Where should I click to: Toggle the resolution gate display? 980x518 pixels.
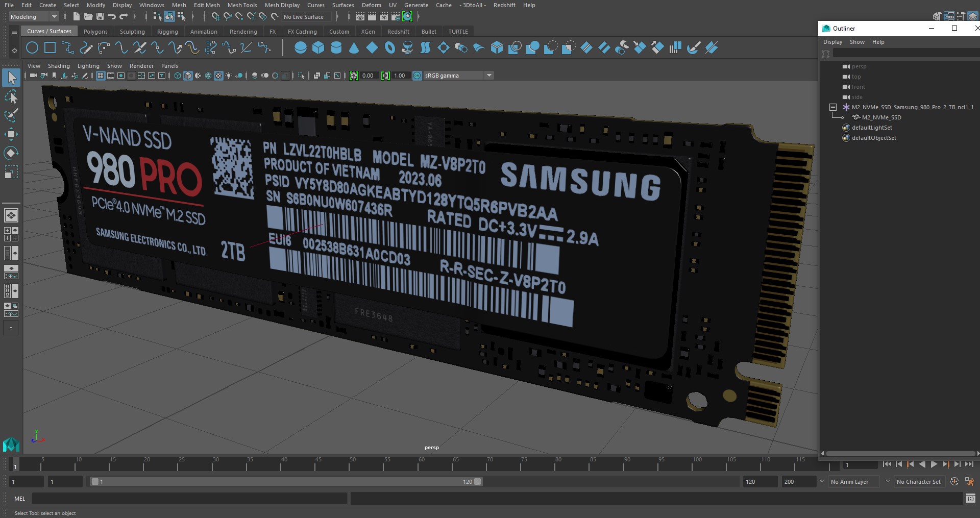121,76
